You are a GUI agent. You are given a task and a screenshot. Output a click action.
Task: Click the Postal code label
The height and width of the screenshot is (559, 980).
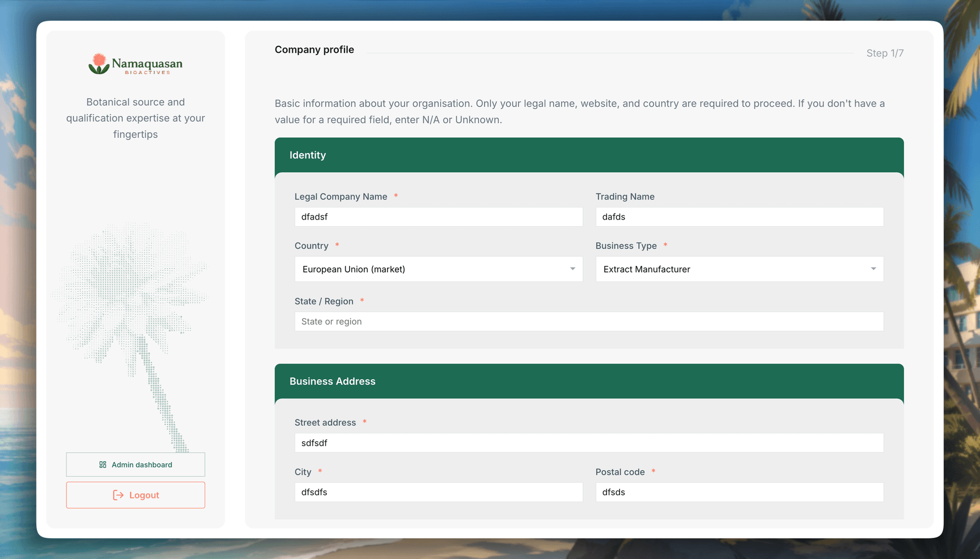coord(620,472)
